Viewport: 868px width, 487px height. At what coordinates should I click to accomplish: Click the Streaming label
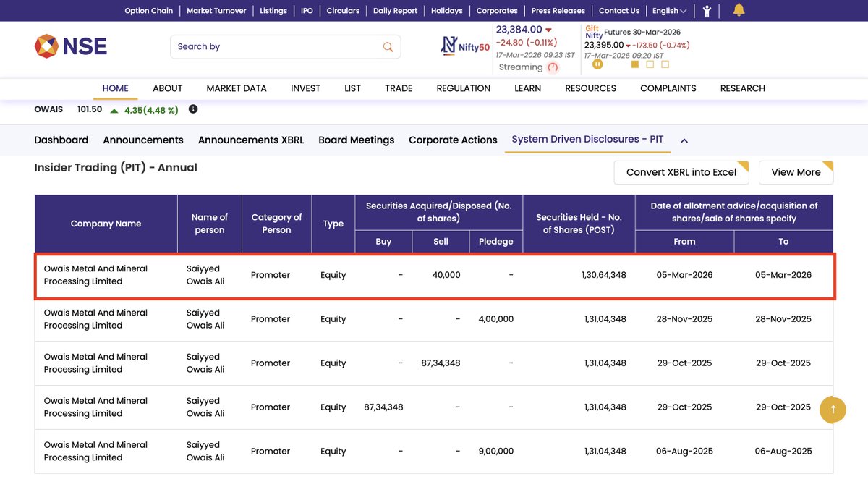[x=521, y=67]
